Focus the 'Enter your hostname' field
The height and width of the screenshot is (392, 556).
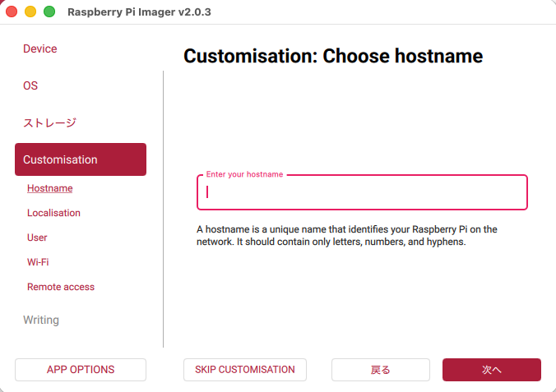click(362, 192)
